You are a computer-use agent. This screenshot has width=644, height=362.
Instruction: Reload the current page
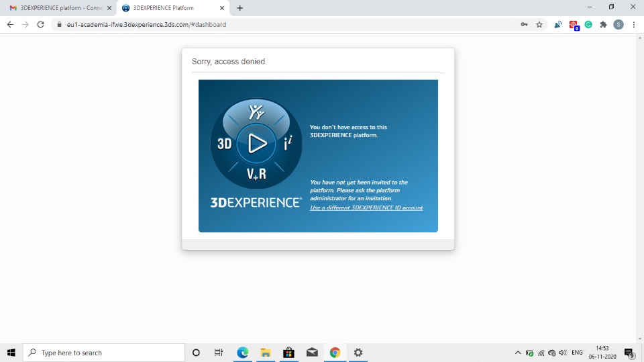pyautogui.click(x=40, y=25)
